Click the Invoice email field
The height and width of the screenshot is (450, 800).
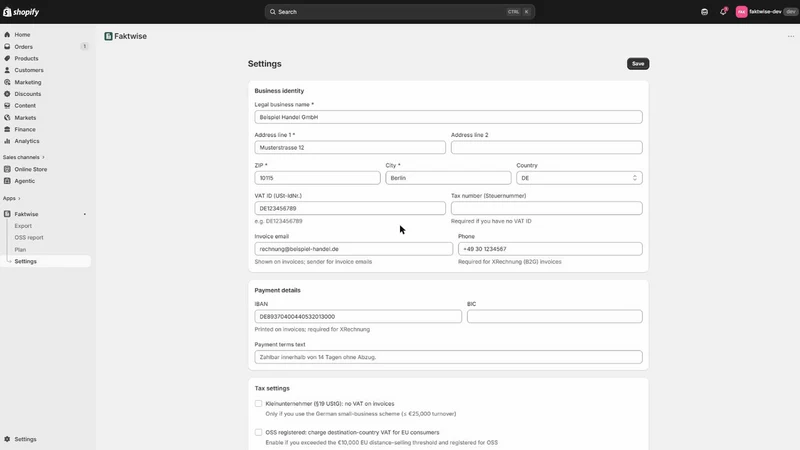click(354, 249)
